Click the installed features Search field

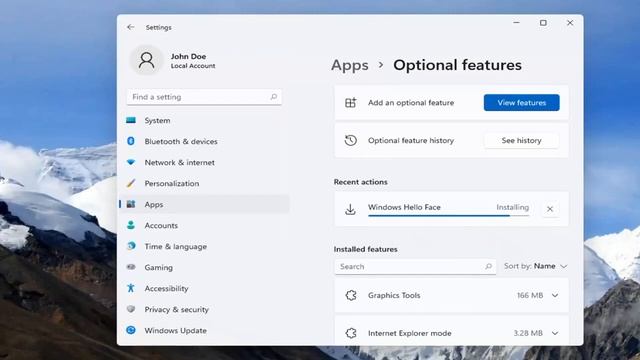click(415, 267)
